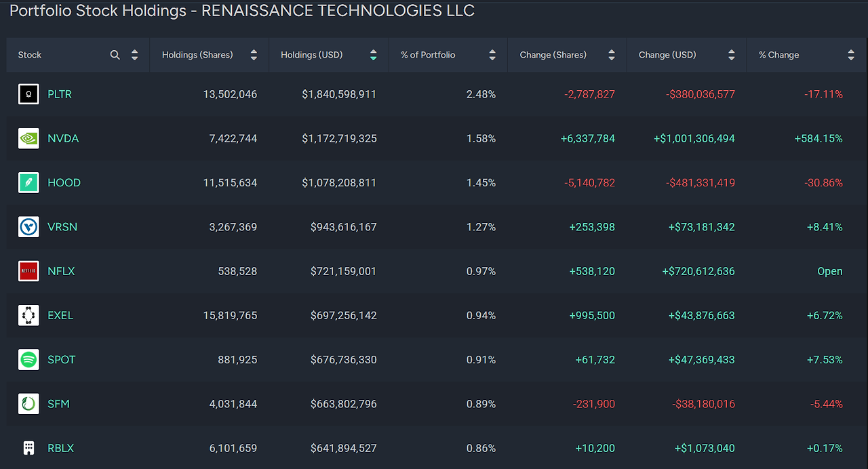
Task: Click the Sprouts Farmers Market logo icon
Action: coord(28,403)
